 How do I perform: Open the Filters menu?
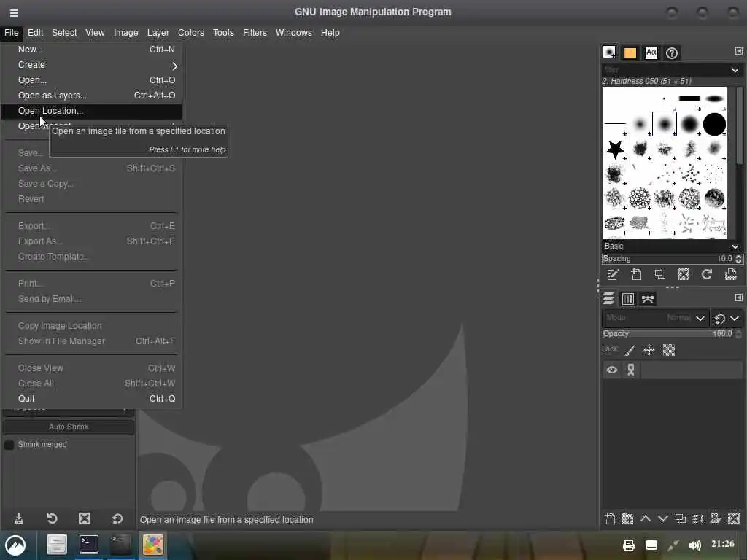point(255,33)
